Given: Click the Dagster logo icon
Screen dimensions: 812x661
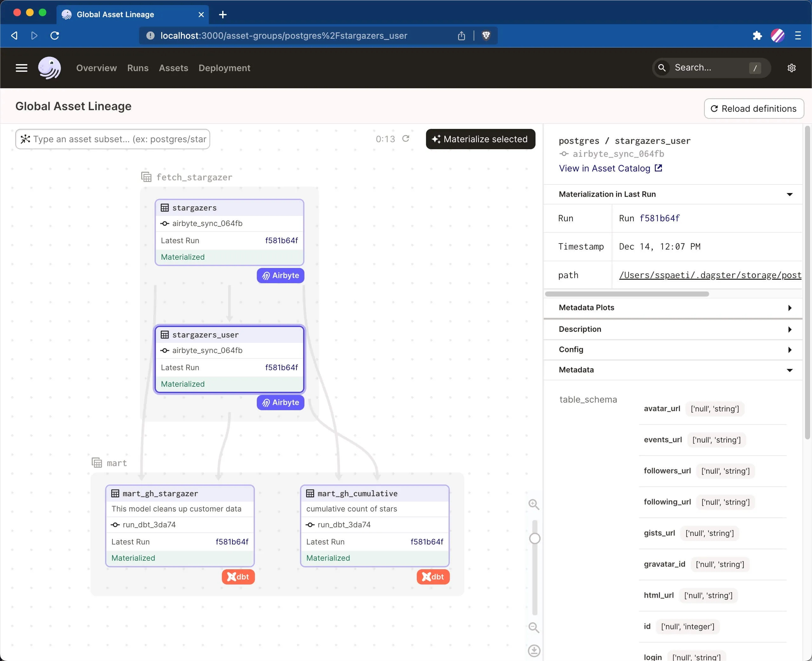Looking at the screenshot, I should pyautogui.click(x=50, y=68).
